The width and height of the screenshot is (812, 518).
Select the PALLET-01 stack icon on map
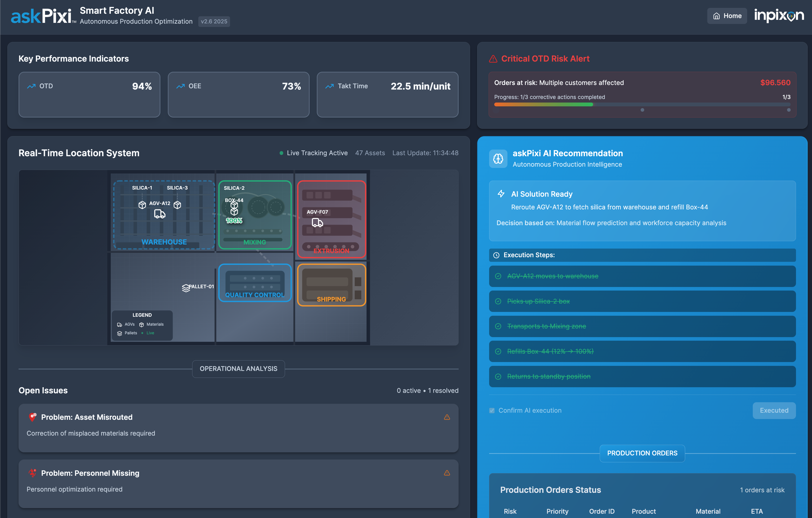coord(186,288)
